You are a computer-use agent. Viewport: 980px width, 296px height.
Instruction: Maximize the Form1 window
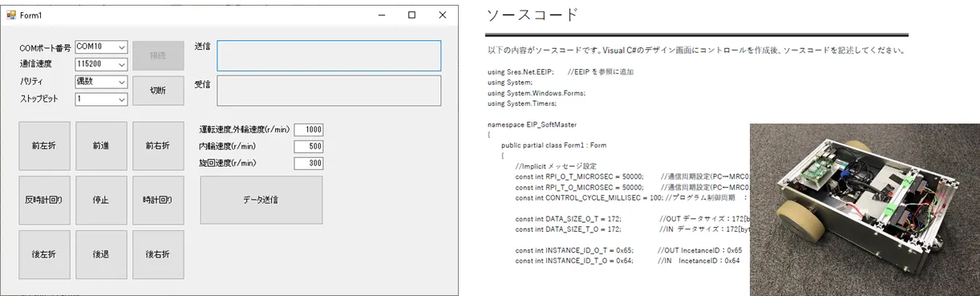411,15
